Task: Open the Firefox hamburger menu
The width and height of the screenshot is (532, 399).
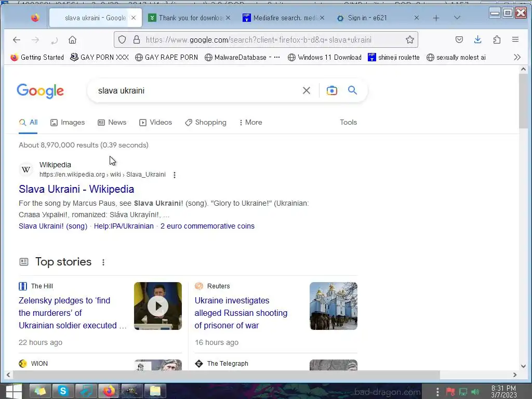Action: (x=515, y=39)
